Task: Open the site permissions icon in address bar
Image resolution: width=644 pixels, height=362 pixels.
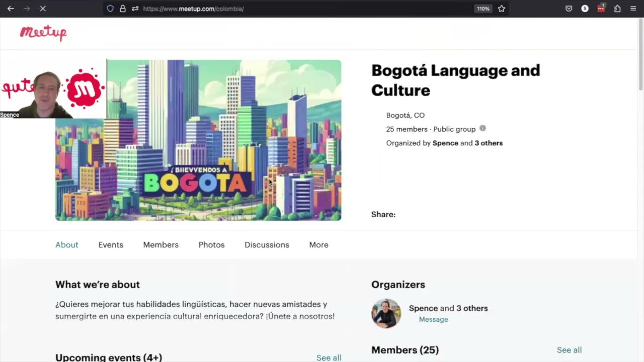Action: click(x=135, y=9)
